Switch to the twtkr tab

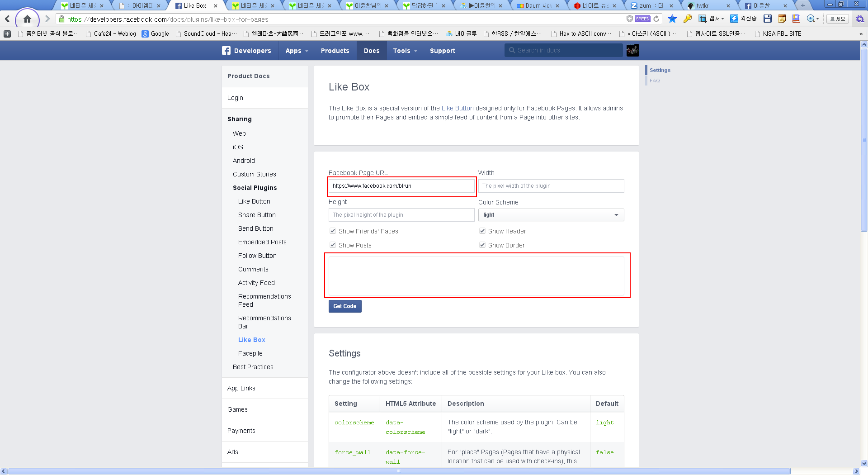pos(708,6)
